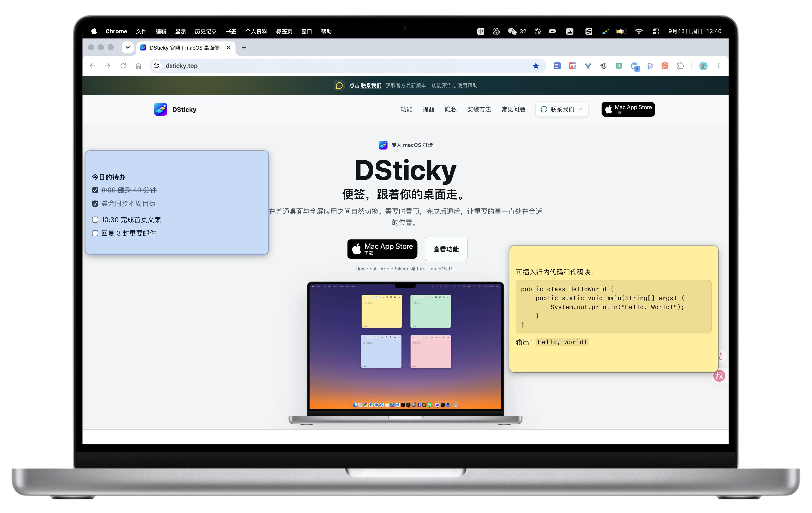Click the Chrome profile avatar
Screen dimensions: 812x513
point(703,66)
